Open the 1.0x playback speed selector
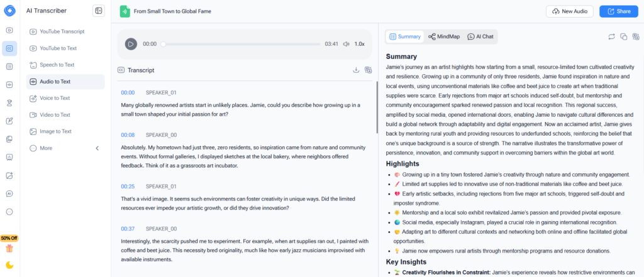The height and width of the screenshot is (277, 644). click(x=359, y=44)
